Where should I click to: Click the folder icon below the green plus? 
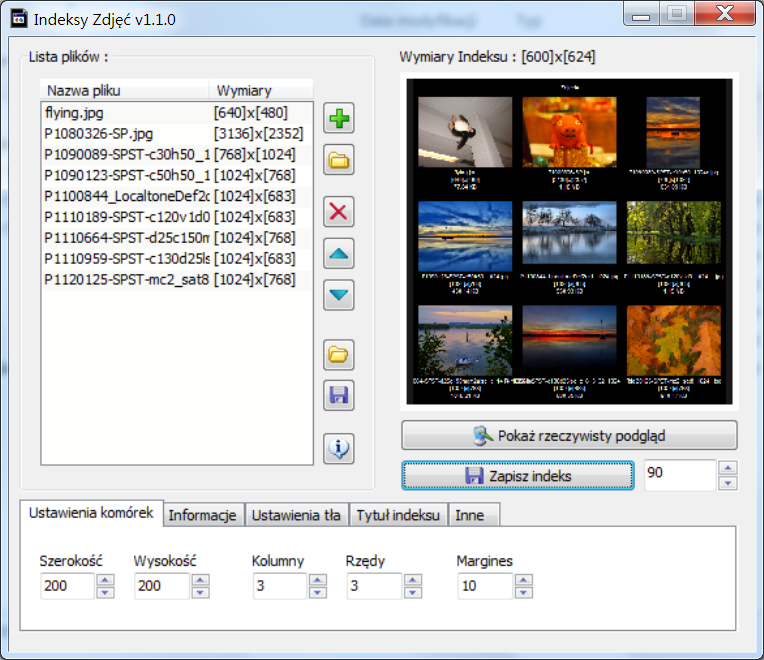(340, 160)
